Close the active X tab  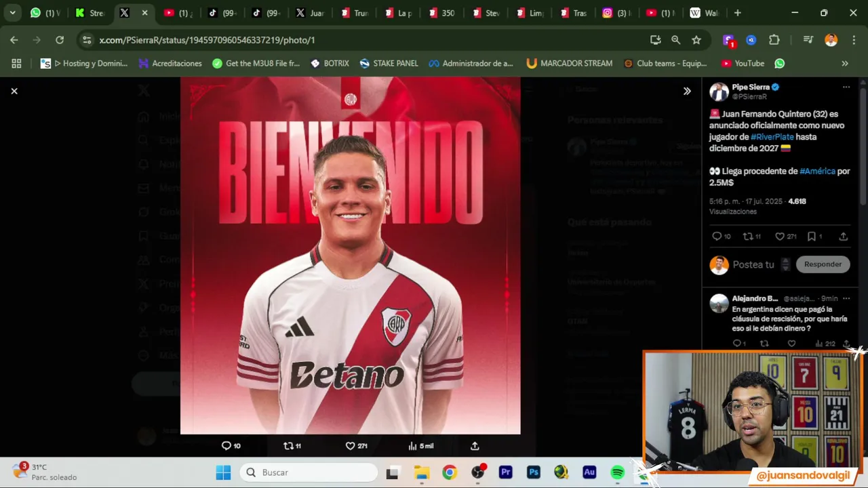tap(144, 12)
